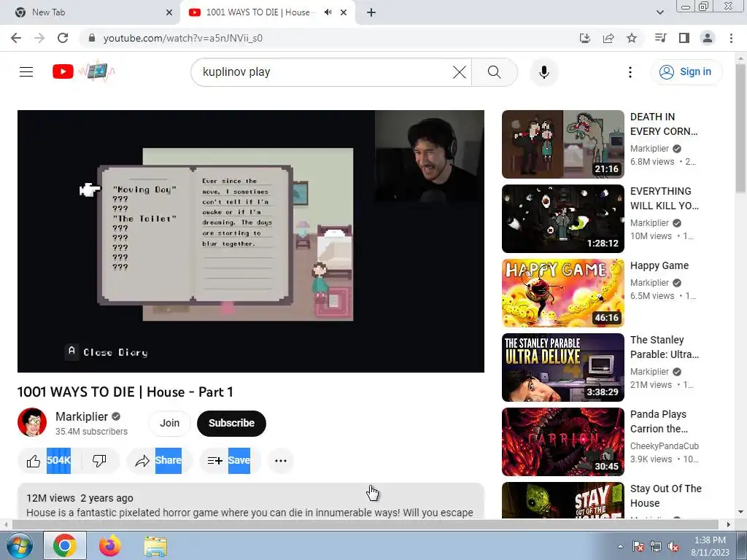Open DEATH IN EVERY CORN... thumbnail
Screen dimensions: 747x560
click(x=562, y=144)
